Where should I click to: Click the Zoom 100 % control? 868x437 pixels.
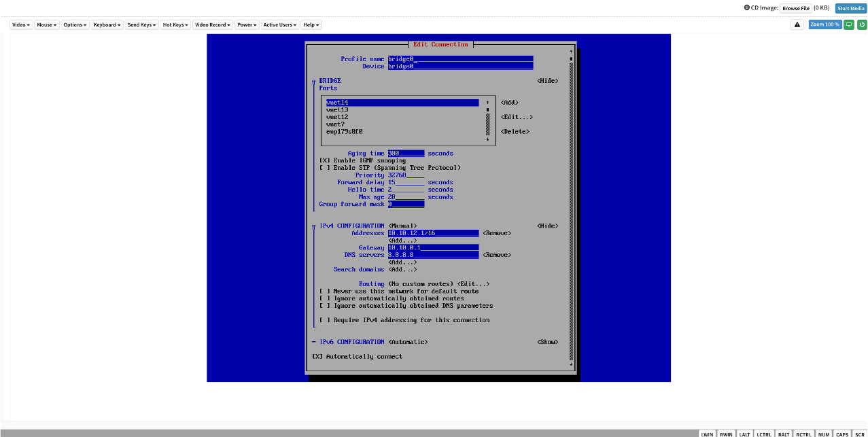[x=824, y=24]
